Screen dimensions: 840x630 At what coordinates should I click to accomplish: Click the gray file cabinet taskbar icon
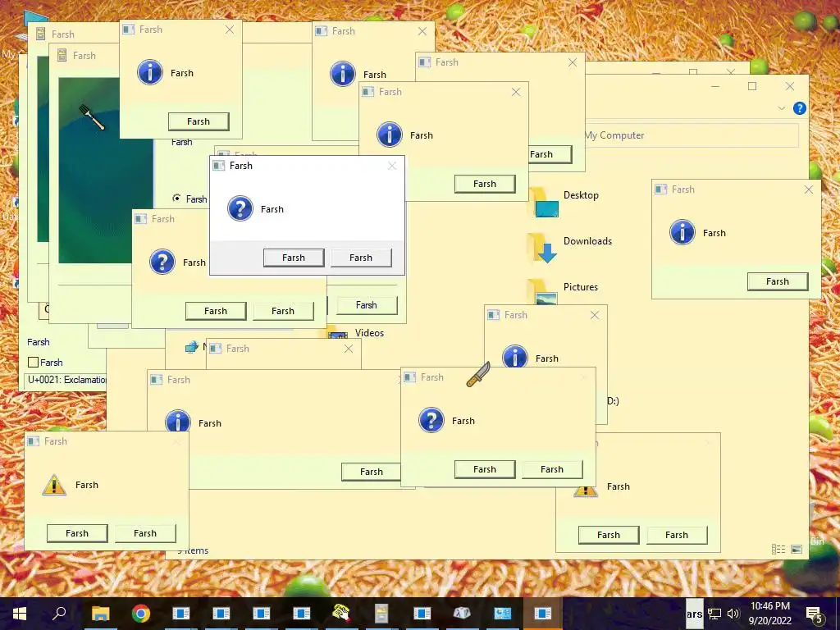(x=381, y=614)
